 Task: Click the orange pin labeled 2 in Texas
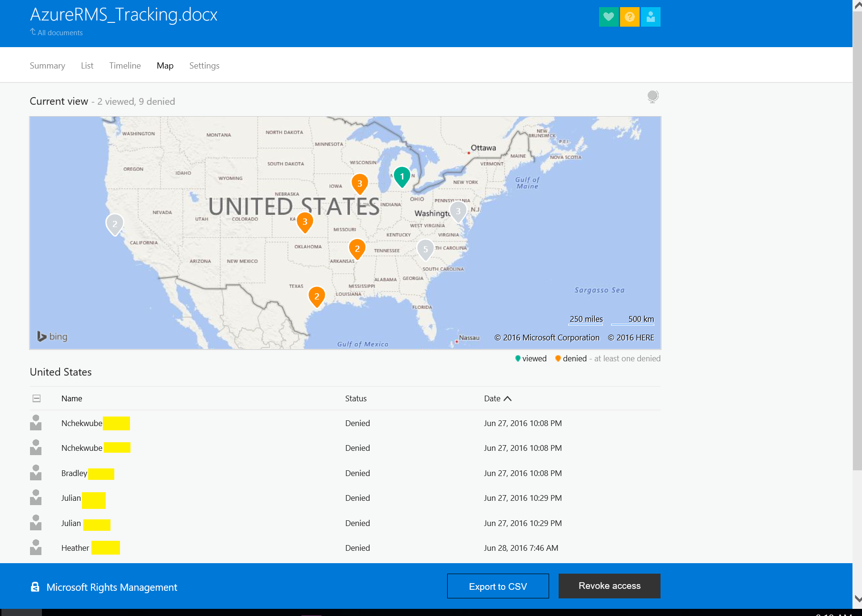(x=316, y=296)
